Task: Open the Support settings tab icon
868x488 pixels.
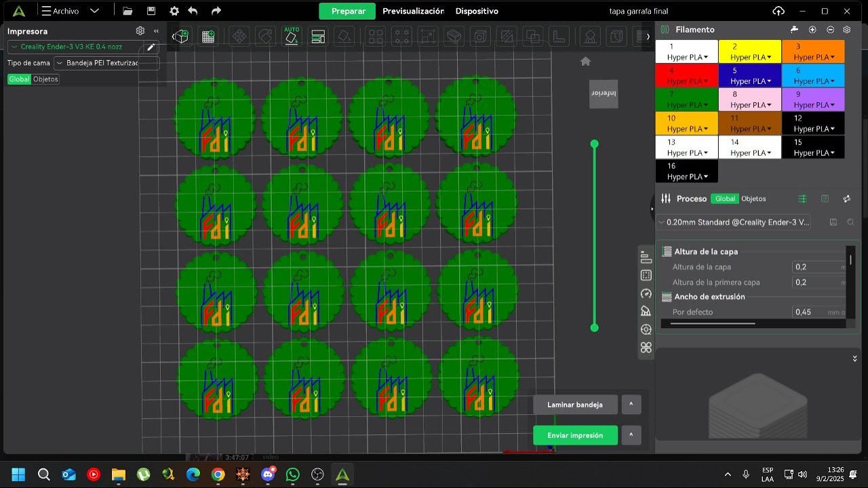Action: click(646, 311)
